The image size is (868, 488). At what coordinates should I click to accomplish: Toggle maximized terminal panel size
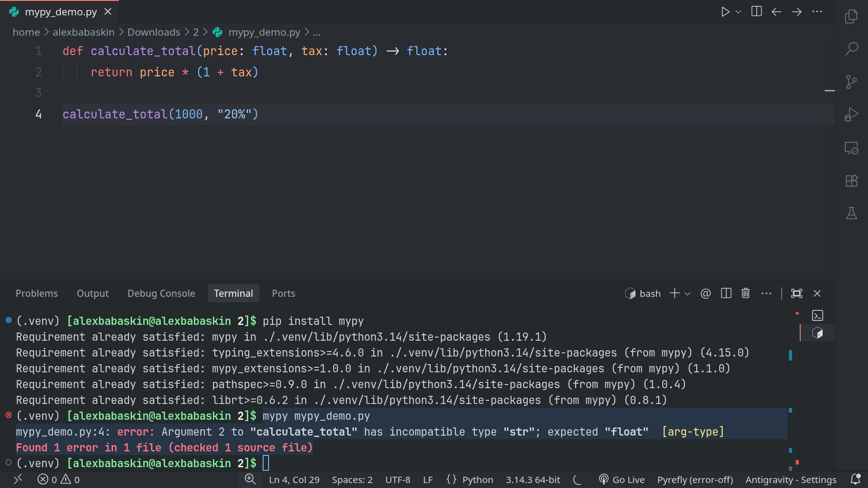[x=797, y=293]
